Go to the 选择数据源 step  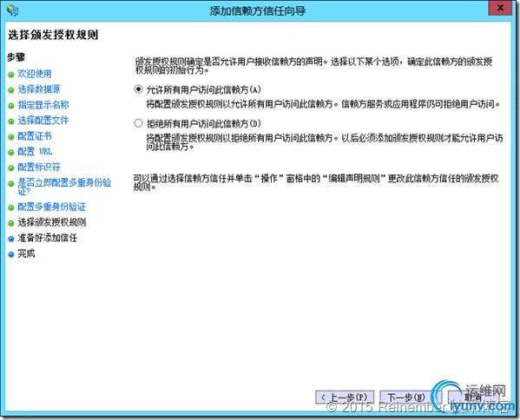point(39,89)
